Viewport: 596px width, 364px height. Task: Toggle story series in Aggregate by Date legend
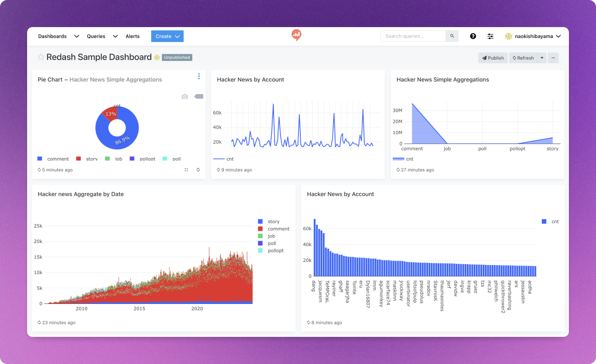(269, 222)
